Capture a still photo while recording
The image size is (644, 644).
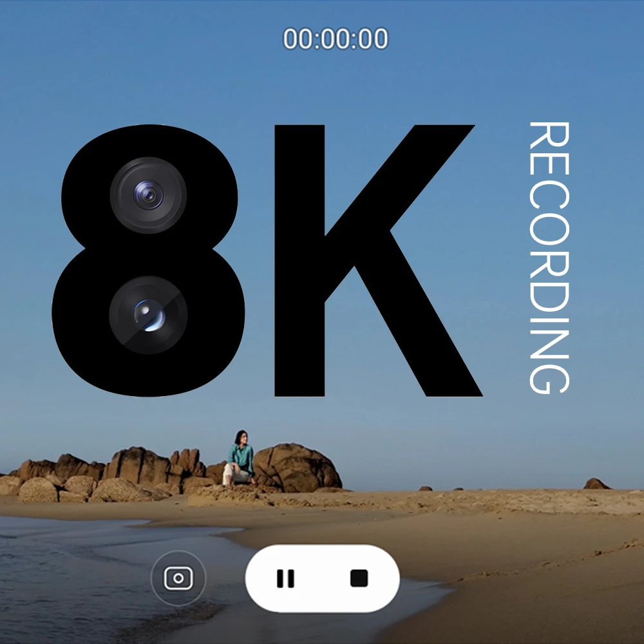pos(178,578)
